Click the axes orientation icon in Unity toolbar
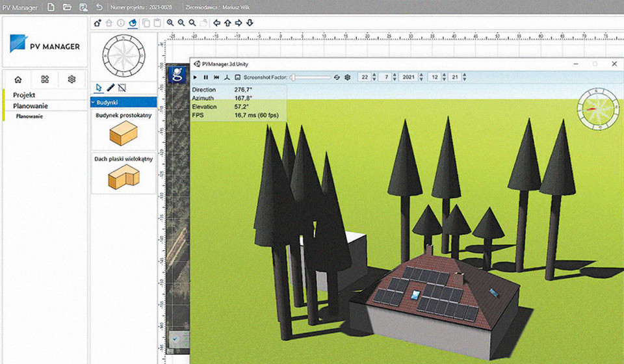 pyautogui.click(x=227, y=77)
